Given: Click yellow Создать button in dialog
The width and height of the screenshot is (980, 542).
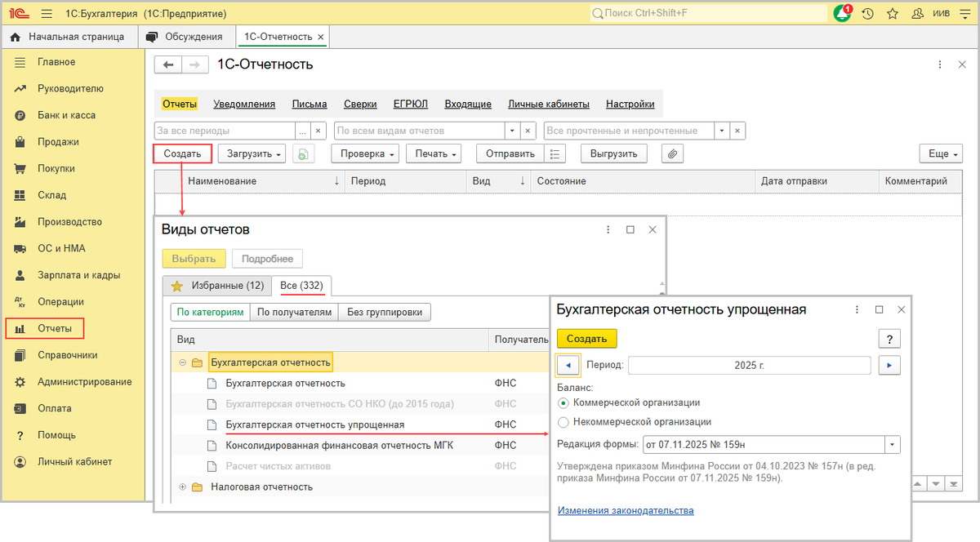Looking at the screenshot, I should pyautogui.click(x=586, y=339).
